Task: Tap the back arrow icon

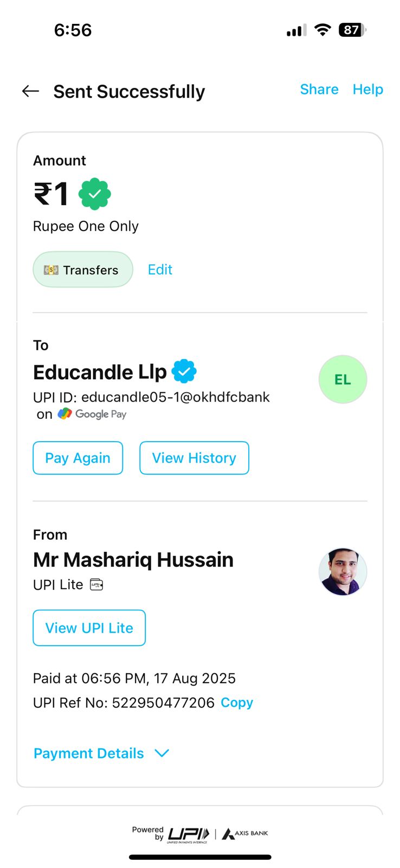Action: coord(30,91)
